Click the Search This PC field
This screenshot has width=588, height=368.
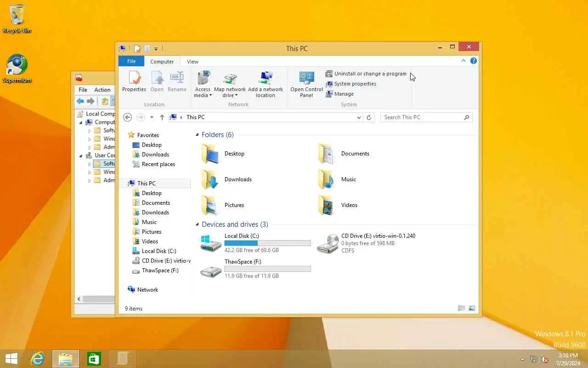pos(426,117)
